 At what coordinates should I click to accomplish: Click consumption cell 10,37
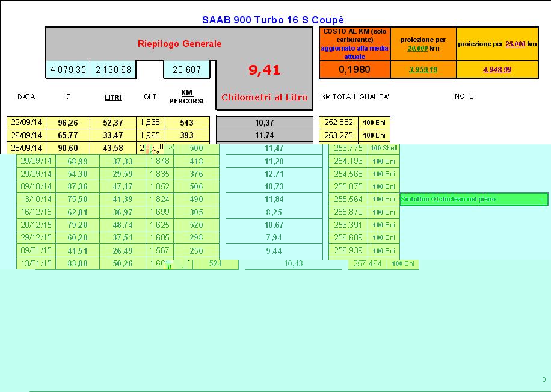coord(264,123)
